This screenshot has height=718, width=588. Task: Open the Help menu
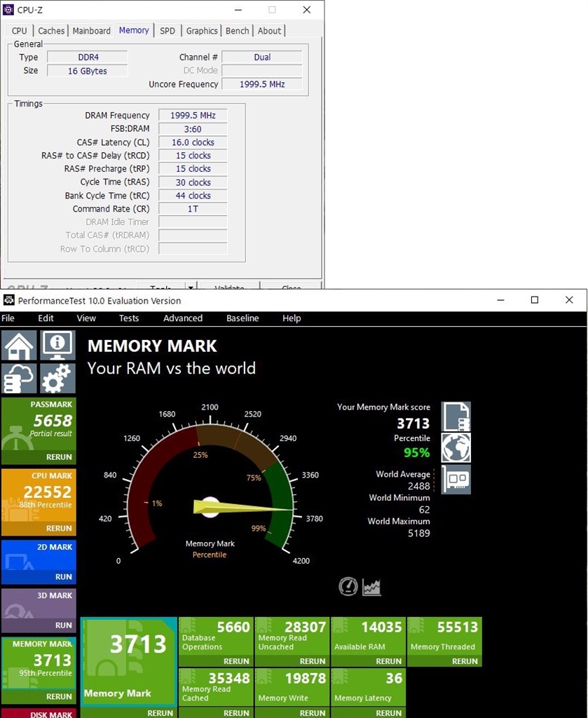[292, 318]
